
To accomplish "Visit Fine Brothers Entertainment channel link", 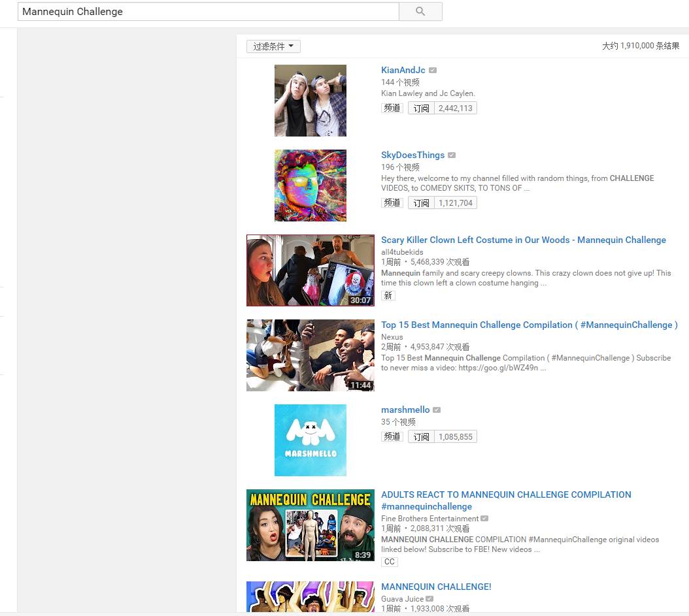I will coord(429,519).
